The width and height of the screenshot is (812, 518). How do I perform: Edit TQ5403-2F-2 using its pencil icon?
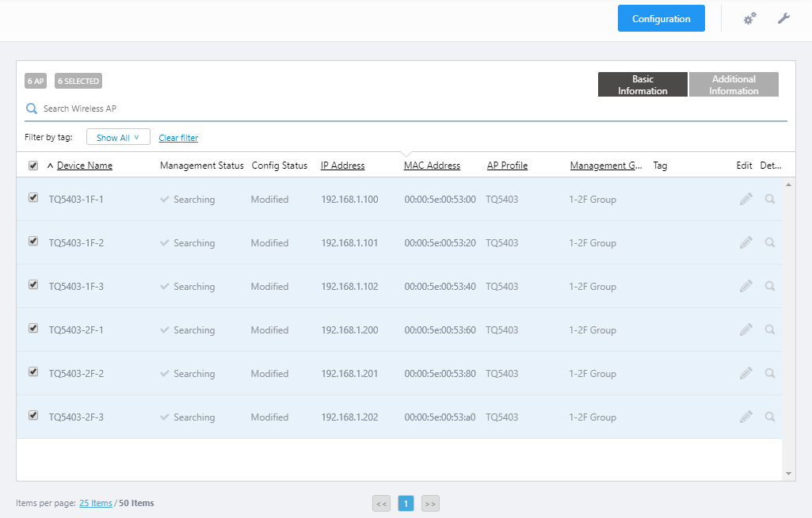pyautogui.click(x=745, y=373)
